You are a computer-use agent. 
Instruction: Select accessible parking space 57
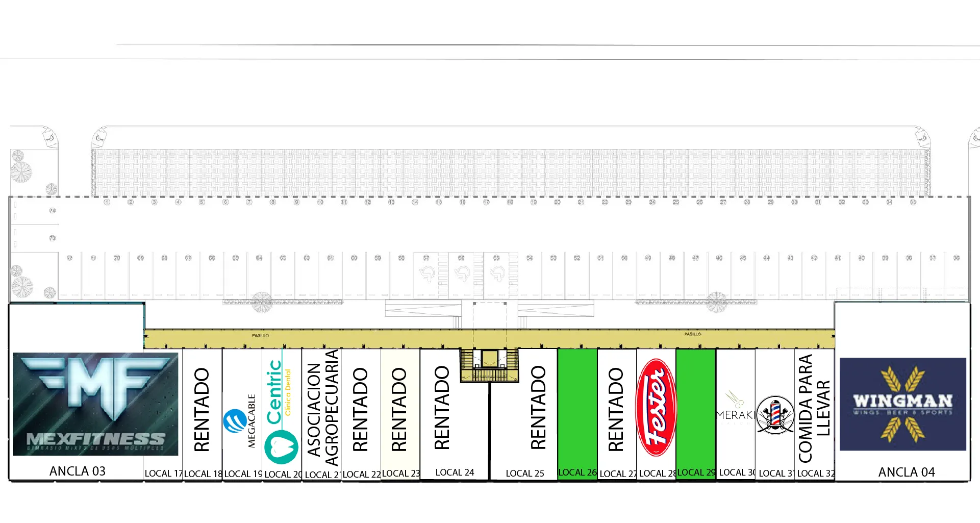(x=431, y=275)
